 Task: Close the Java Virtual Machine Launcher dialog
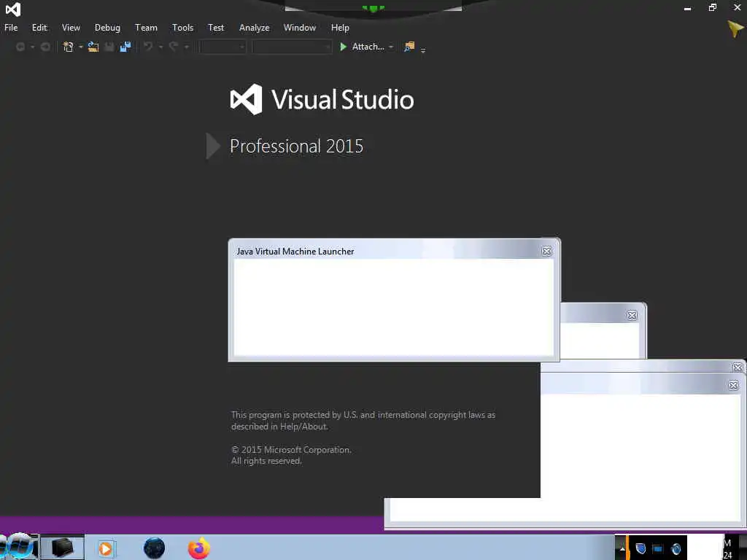(x=546, y=251)
